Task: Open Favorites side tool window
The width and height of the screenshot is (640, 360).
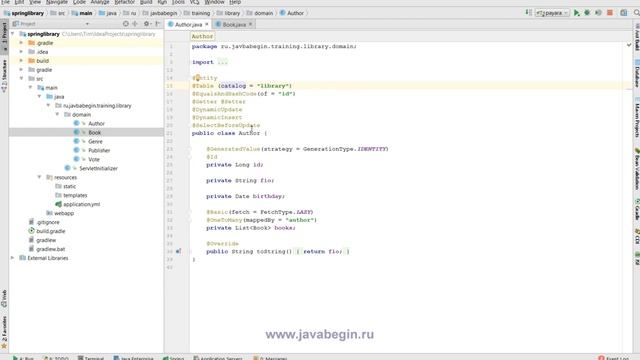Action: [4, 332]
